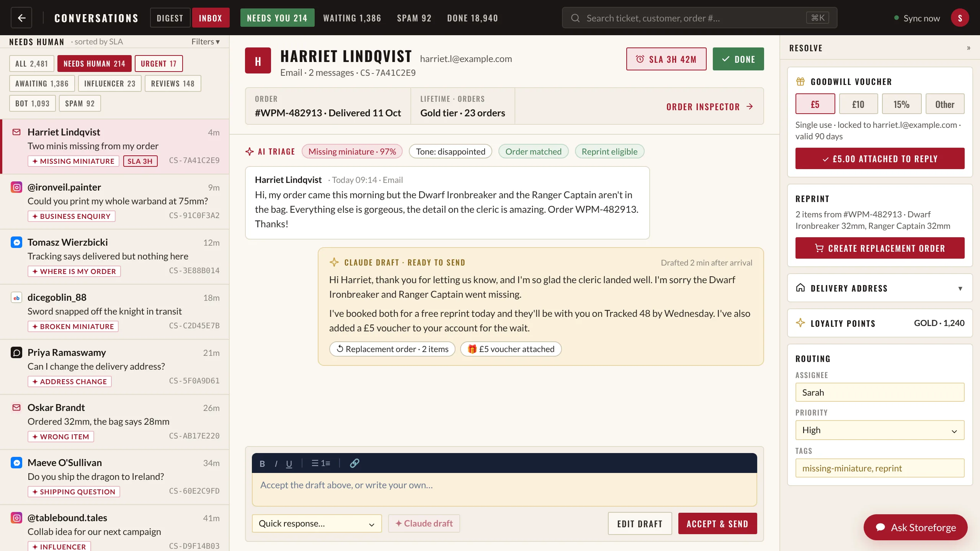
Task: Click Harriet's H avatar badge
Action: coord(258,60)
